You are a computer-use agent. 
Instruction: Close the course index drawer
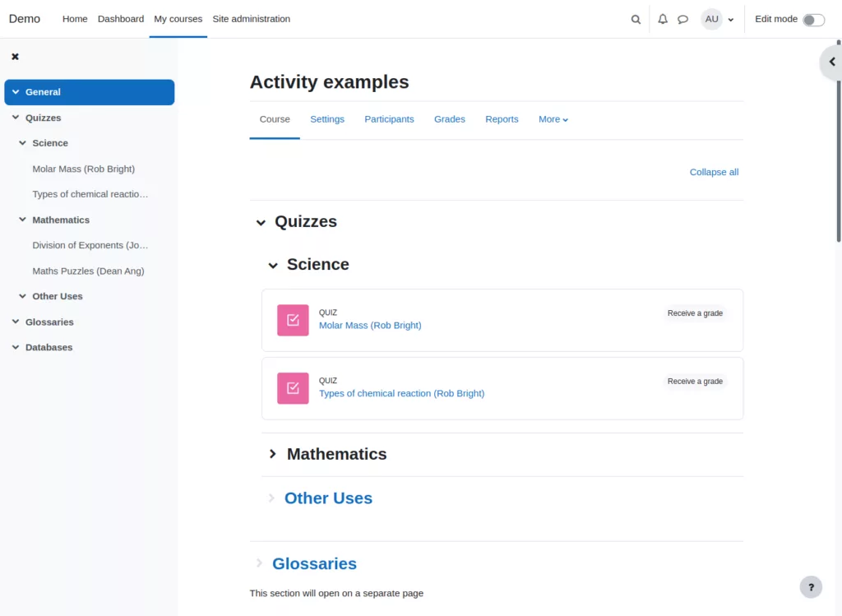point(15,57)
